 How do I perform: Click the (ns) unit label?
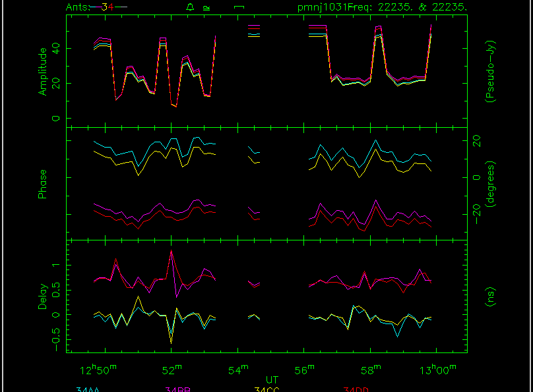pos(490,296)
